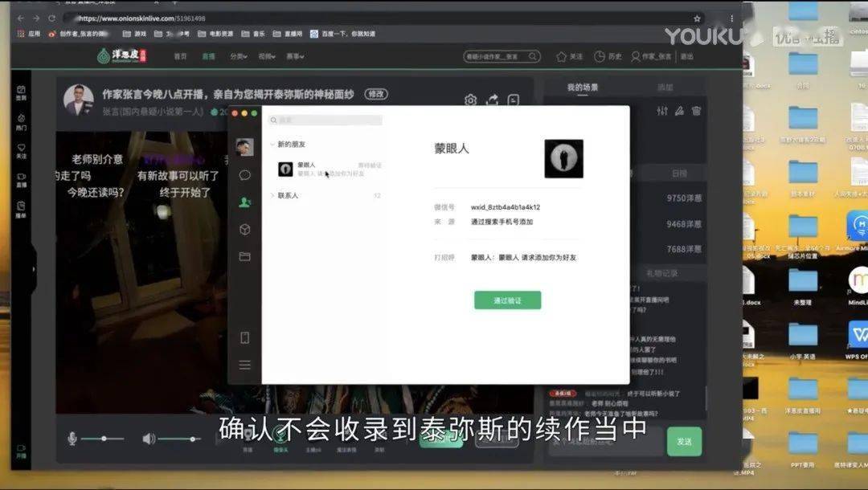Click 蒙眼人 profile picture in details pane
The height and width of the screenshot is (490, 868).
point(563,159)
